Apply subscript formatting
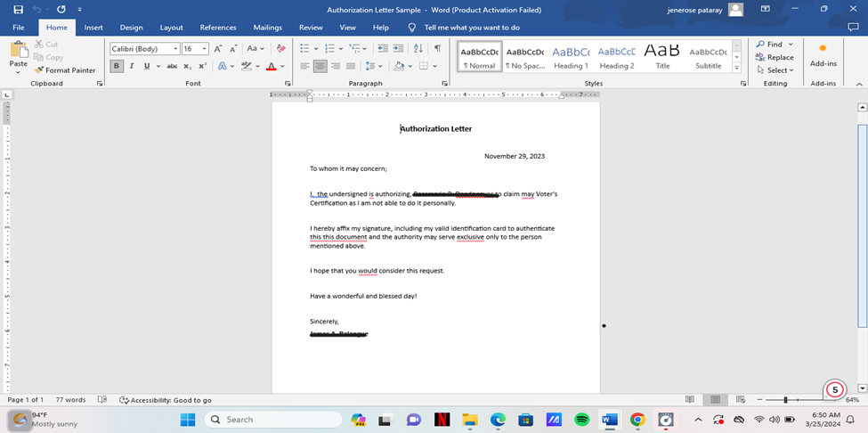868x433 pixels. (x=188, y=66)
